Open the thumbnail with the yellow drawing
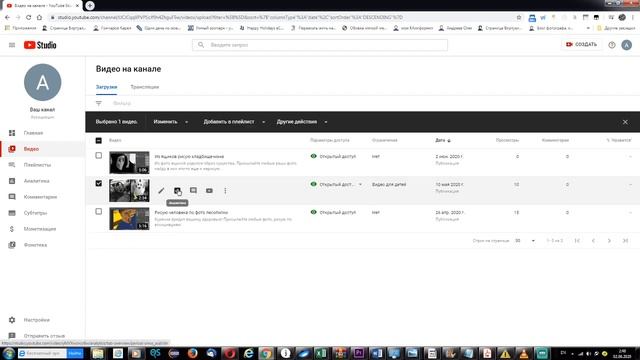This screenshot has width=640, height=360. [129, 218]
